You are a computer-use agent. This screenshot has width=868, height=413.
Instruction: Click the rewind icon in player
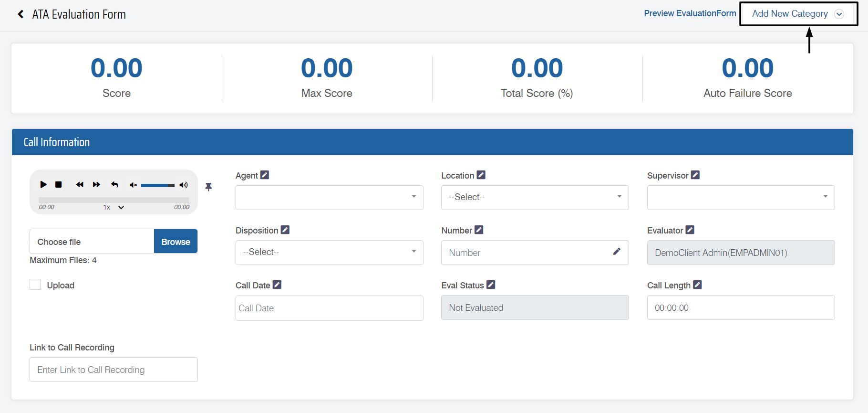pos(80,185)
